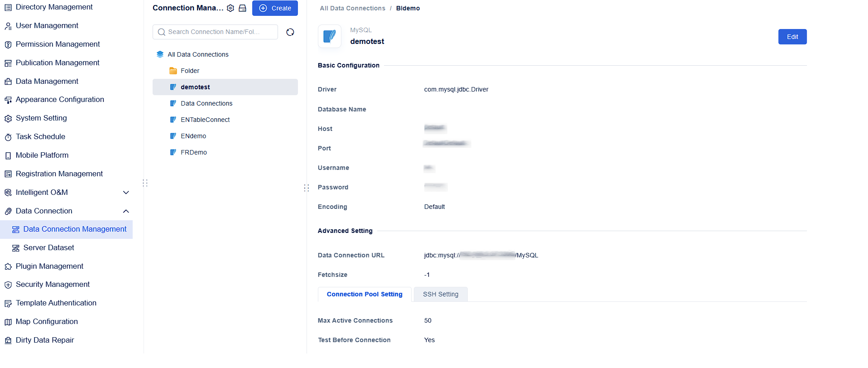Click the User Management icon
Image resolution: width=868 pixels, height=368 pixels.
(x=8, y=26)
